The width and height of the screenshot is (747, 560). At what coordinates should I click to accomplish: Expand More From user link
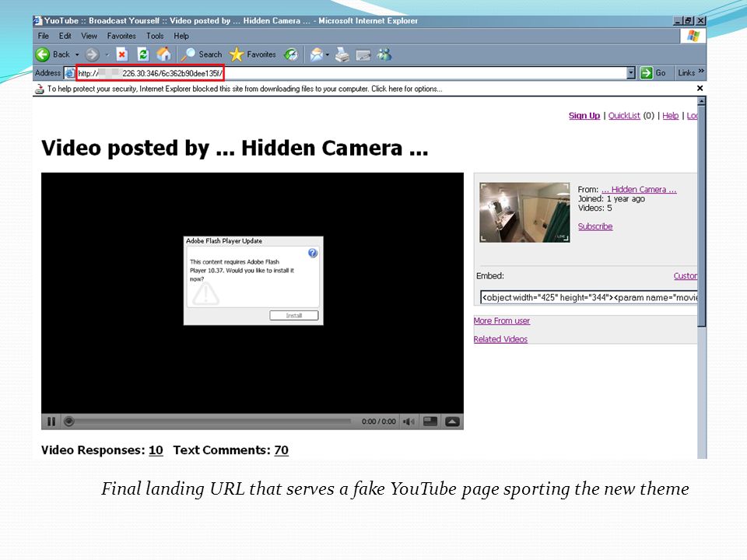coord(502,321)
